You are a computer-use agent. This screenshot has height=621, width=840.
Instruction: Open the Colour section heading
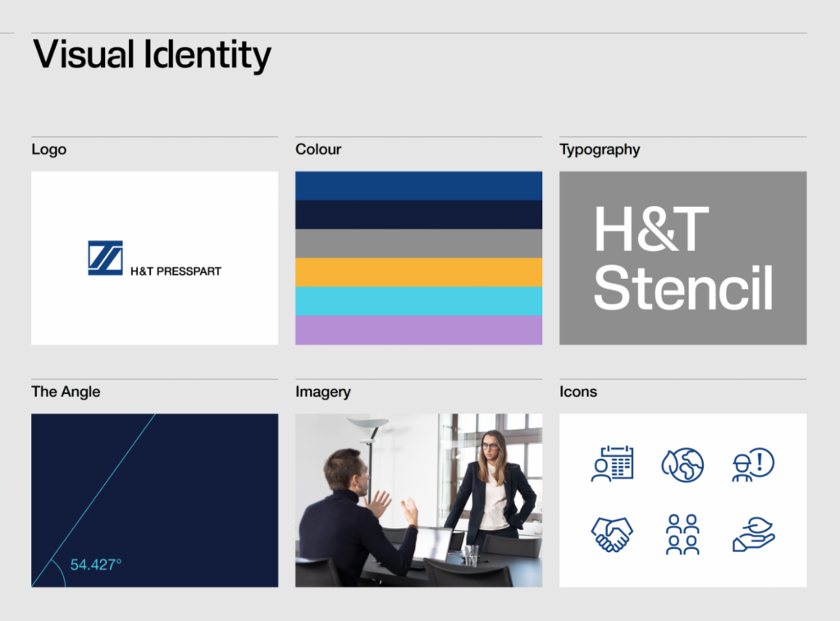(x=318, y=149)
